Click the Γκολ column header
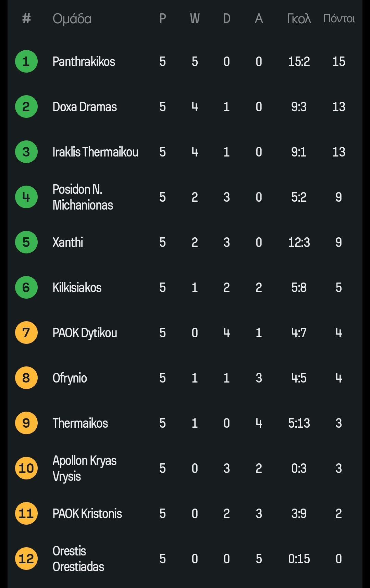This screenshot has width=370, height=588. click(299, 18)
